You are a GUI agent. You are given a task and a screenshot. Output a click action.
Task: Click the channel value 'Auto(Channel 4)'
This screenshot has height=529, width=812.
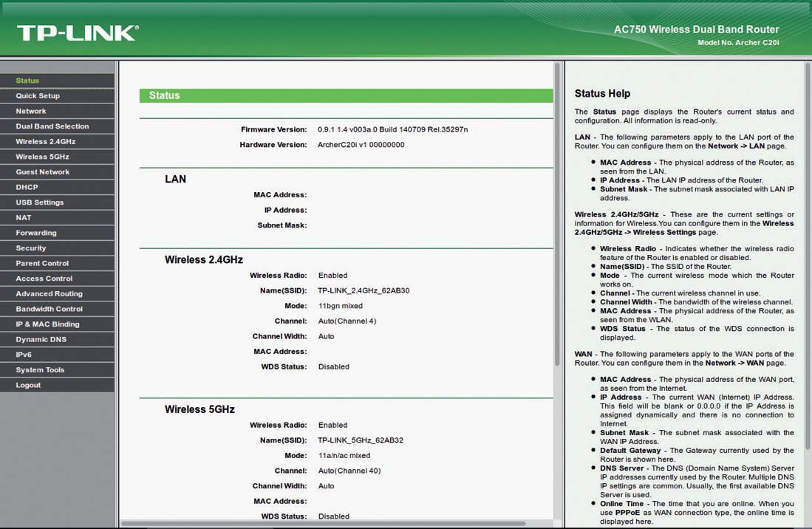click(x=347, y=321)
